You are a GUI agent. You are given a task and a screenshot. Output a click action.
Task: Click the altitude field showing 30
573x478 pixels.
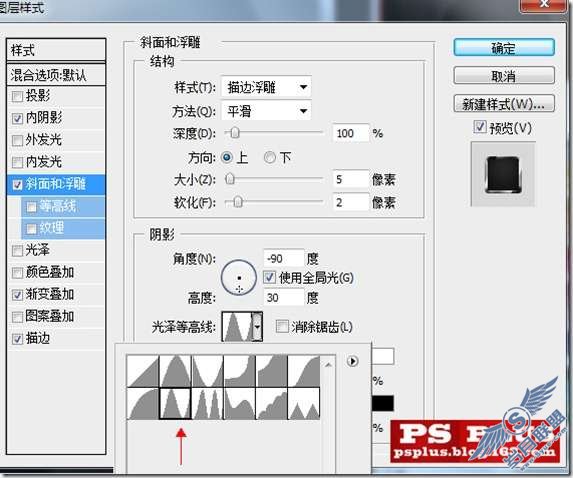click(x=284, y=297)
